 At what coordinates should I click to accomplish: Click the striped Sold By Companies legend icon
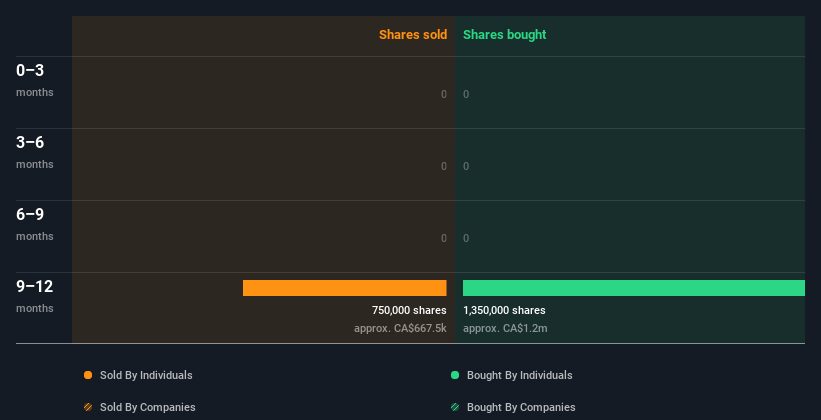tap(88, 407)
